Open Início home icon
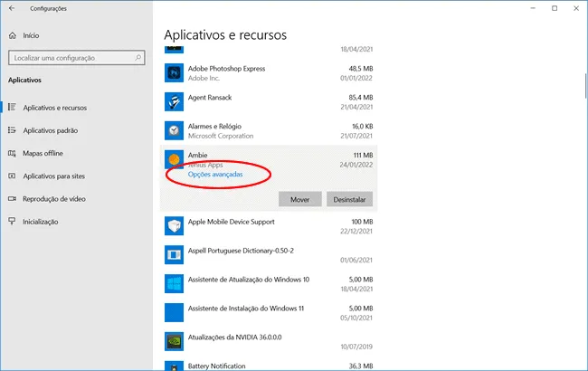This screenshot has width=588, height=371. coord(13,35)
